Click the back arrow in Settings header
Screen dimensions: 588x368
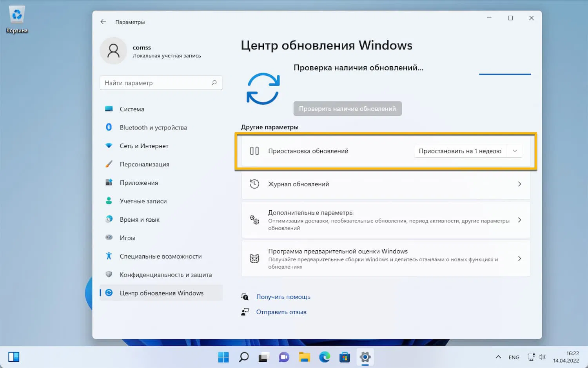103,22
